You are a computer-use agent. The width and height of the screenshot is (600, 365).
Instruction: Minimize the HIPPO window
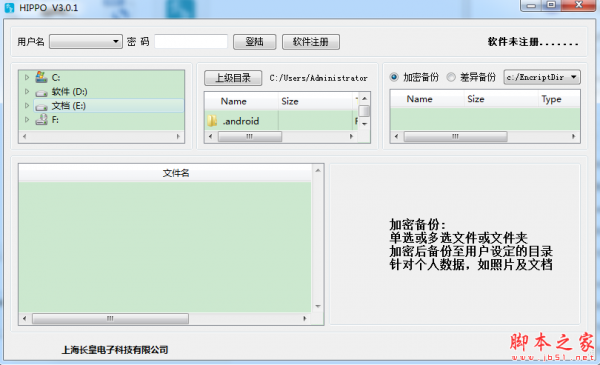click(531, 5)
